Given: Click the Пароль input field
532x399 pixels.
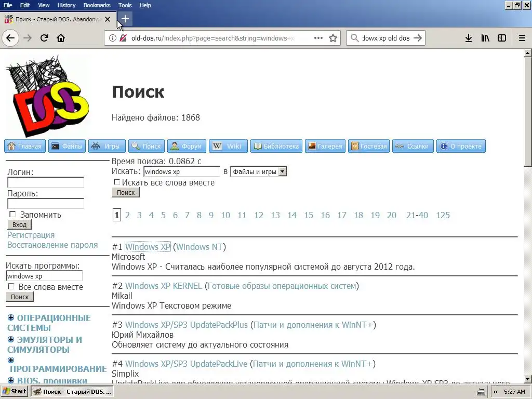Looking at the screenshot, I should 46,204.
